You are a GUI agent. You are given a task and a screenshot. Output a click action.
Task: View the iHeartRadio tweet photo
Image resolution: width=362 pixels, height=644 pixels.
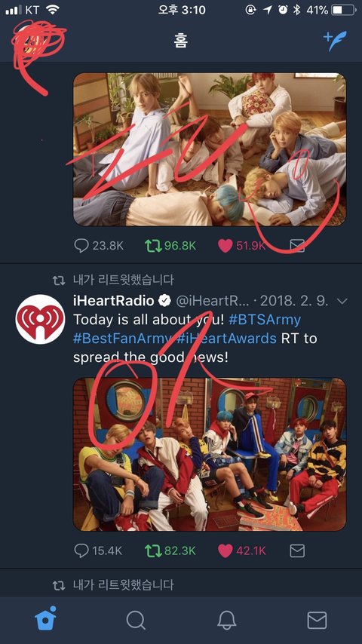(x=210, y=454)
